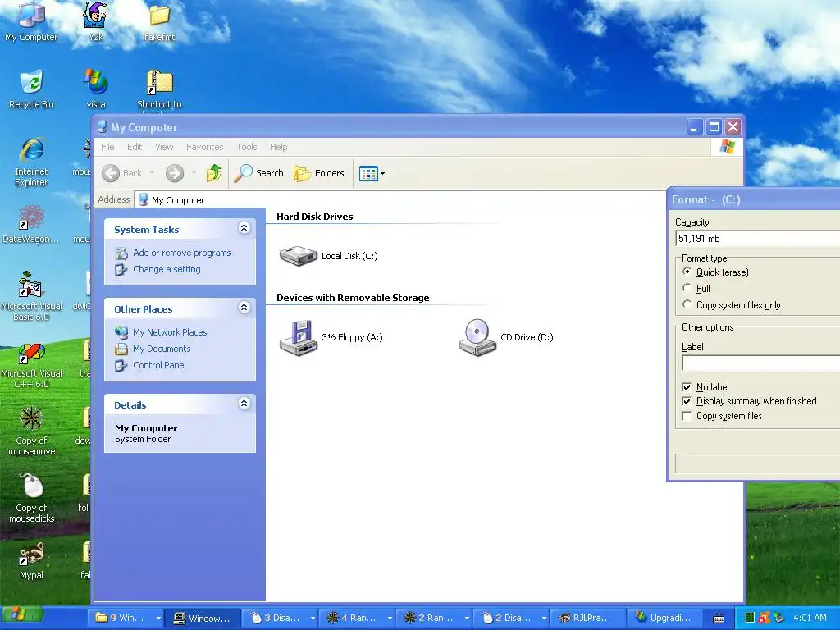Open the vista desktop icon
The width and height of the screenshot is (840, 630).
(x=96, y=89)
